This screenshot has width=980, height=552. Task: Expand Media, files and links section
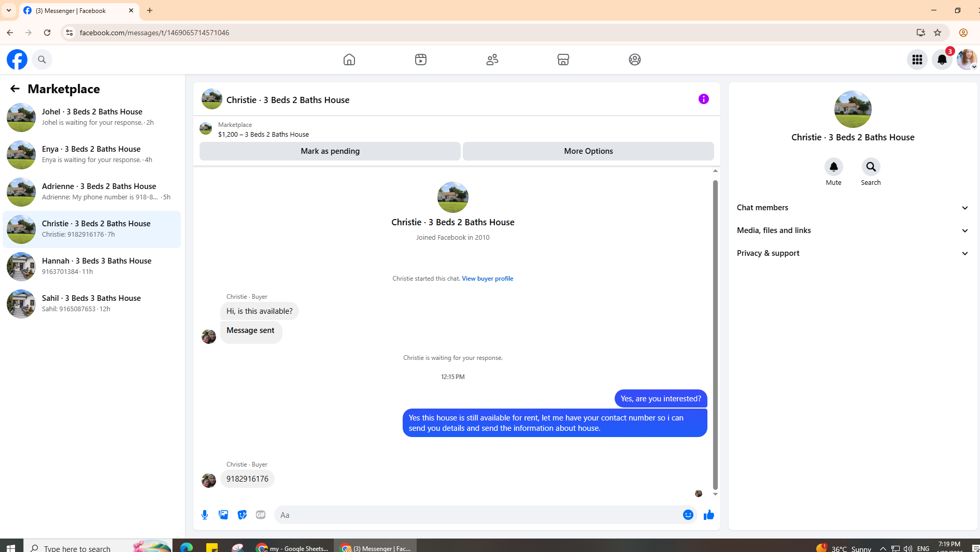(x=853, y=230)
